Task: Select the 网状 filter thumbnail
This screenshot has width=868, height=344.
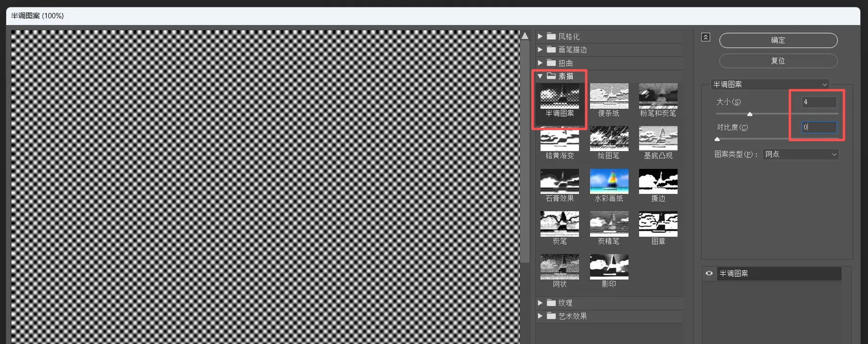Action: [559, 267]
